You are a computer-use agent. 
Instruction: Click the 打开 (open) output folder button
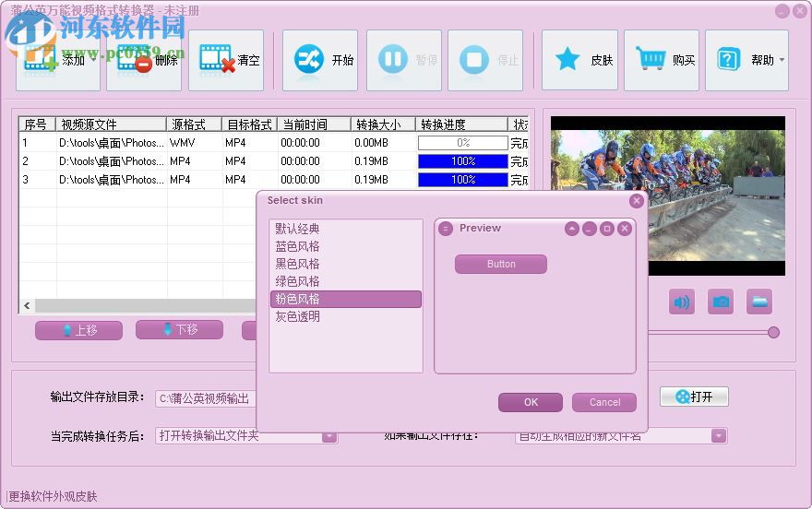click(694, 397)
